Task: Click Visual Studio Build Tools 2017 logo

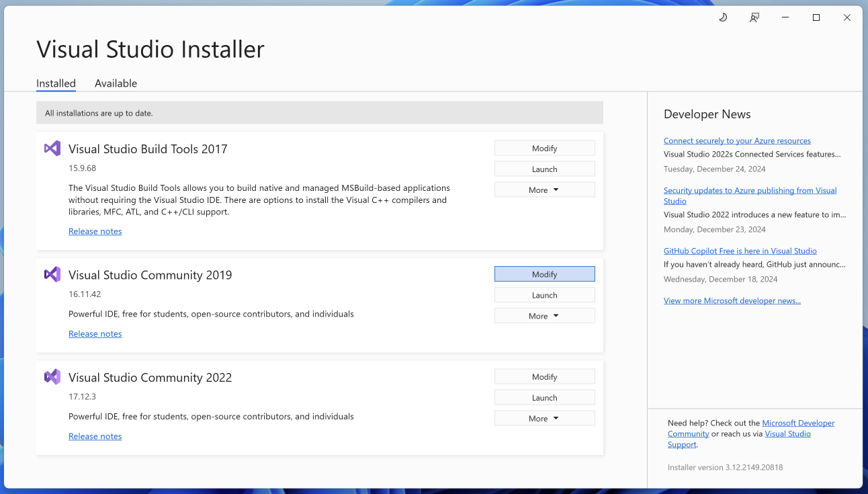Action: [52, 149]
